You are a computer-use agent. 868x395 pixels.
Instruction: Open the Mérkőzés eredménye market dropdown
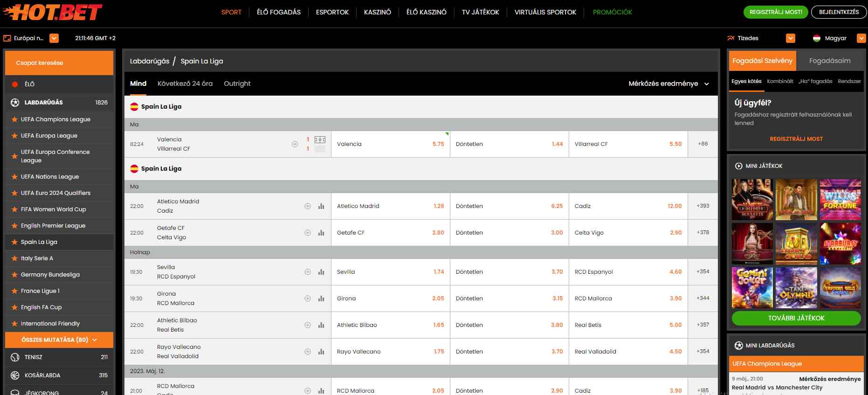pos(669,84)
